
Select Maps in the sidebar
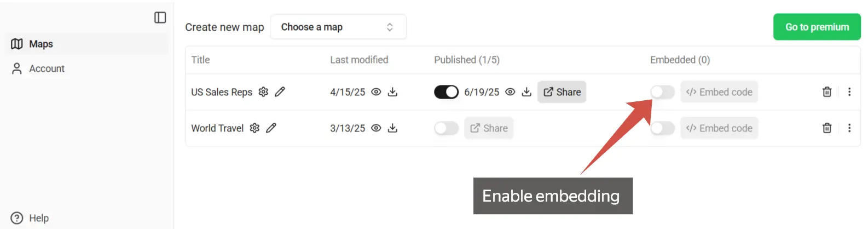coord(86,44)
